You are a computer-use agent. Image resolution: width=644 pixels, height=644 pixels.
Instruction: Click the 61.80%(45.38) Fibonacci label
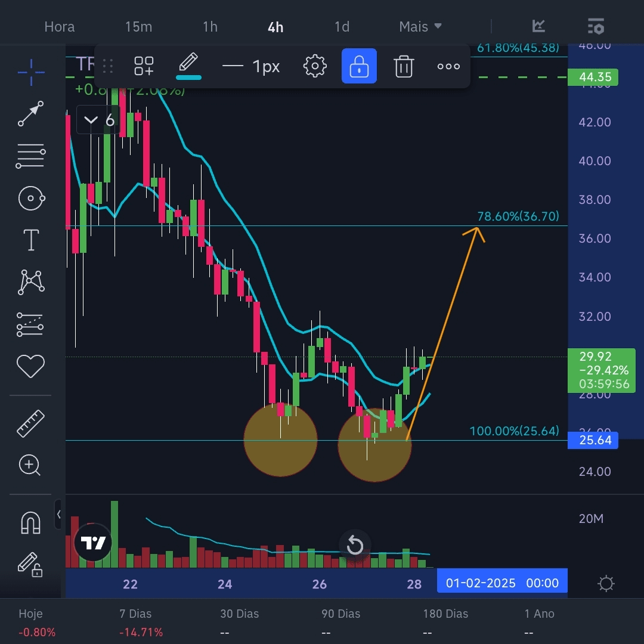[518, 48]
